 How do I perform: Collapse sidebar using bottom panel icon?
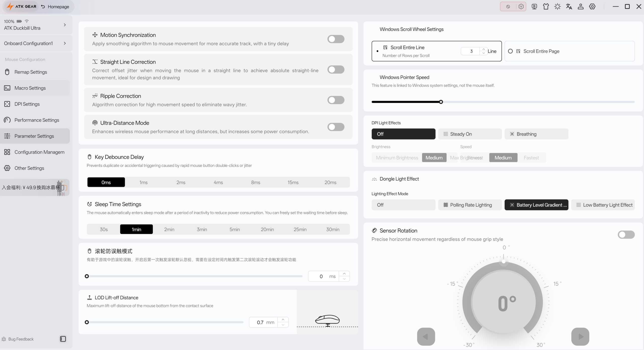click(63, 339)
